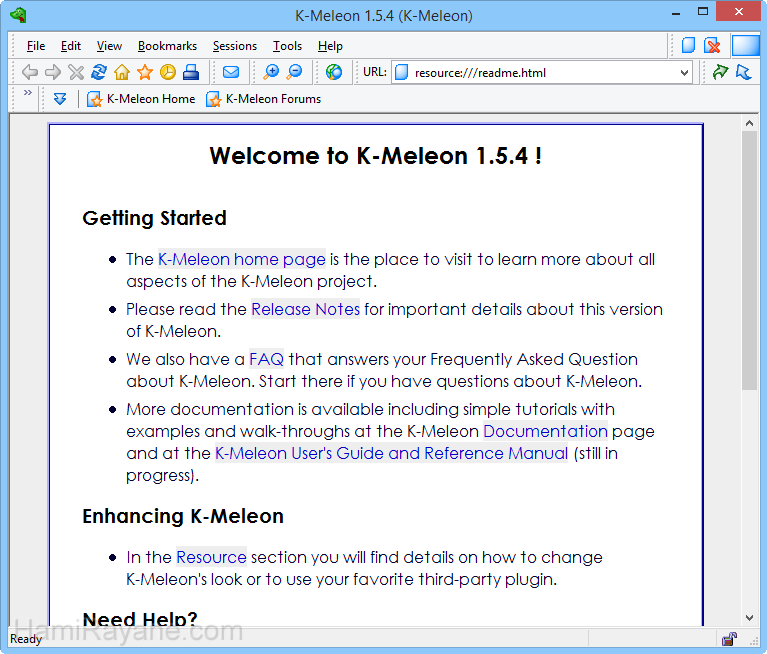Expand hidden toolbar items chevron

[28, 92]
